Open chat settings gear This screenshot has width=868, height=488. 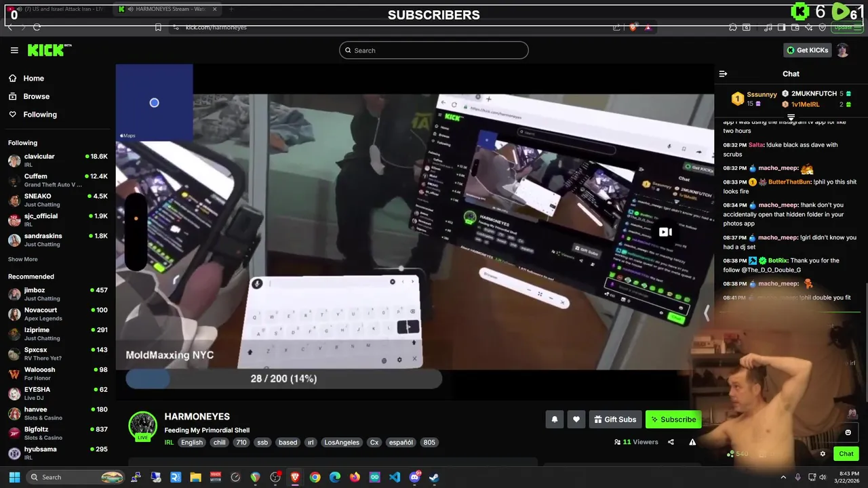823,454
